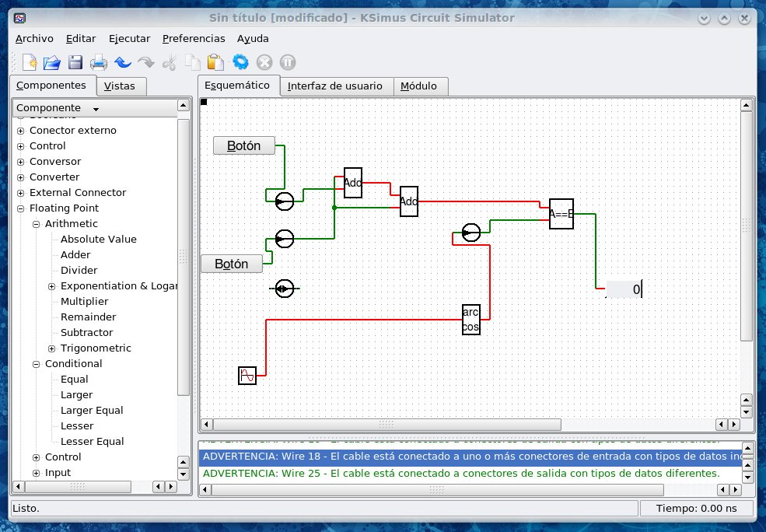Click the schematic horizontal scrollbar thumb
766x532 pixels.
pyautogui.click(x=386, y=425)
